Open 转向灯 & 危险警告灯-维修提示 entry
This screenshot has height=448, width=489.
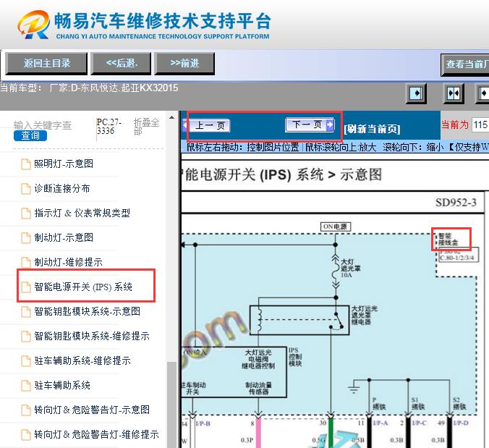point(96,434)
